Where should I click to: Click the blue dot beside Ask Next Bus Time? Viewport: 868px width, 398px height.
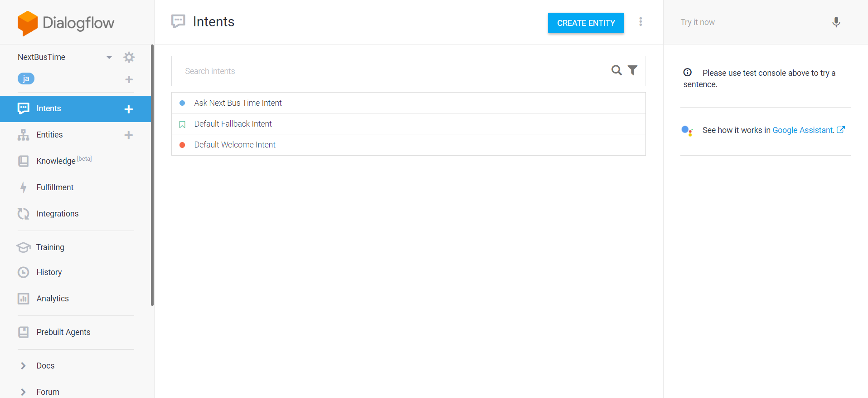pyautogui.click(x=182, y=103)
